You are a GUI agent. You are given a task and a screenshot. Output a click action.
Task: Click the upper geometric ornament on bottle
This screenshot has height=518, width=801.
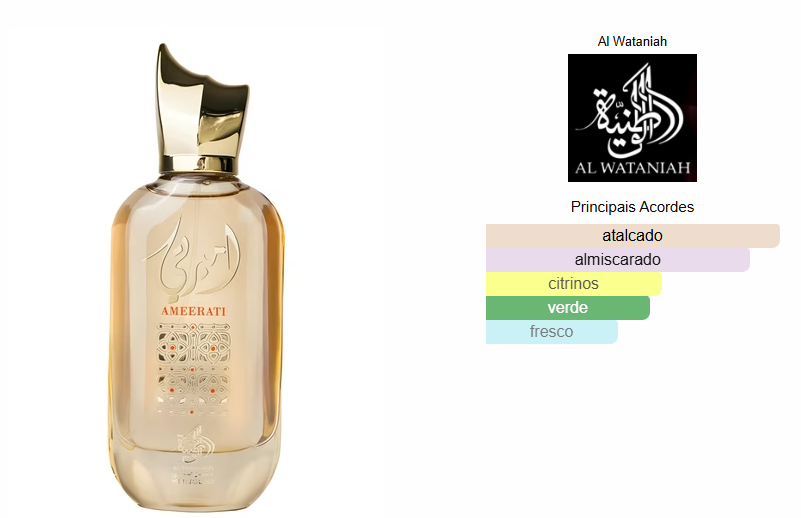[x=193, y=343]
